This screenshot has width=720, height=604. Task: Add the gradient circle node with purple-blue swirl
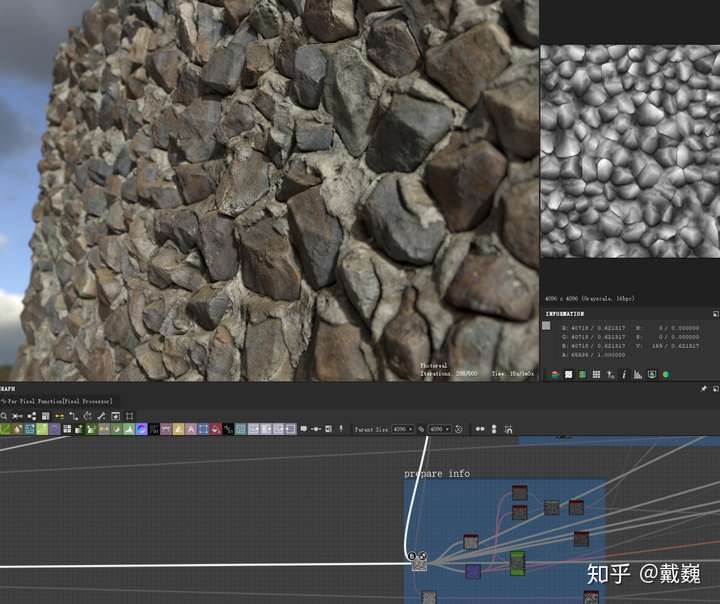click(142, 429)
